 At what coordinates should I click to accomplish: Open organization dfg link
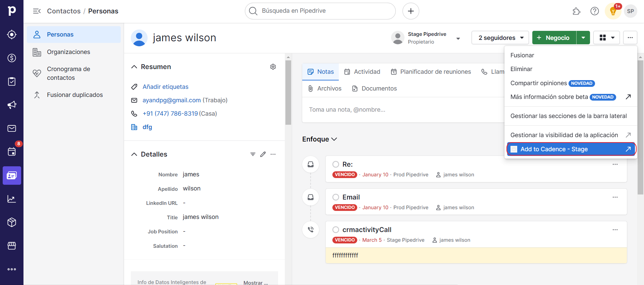pyautogui.click(x=147, y=127)
